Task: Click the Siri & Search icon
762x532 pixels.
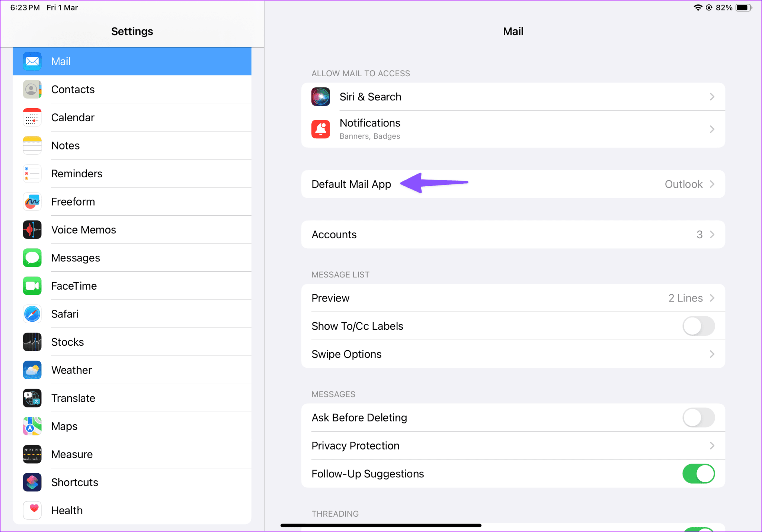Action: (x=320, y=97)
